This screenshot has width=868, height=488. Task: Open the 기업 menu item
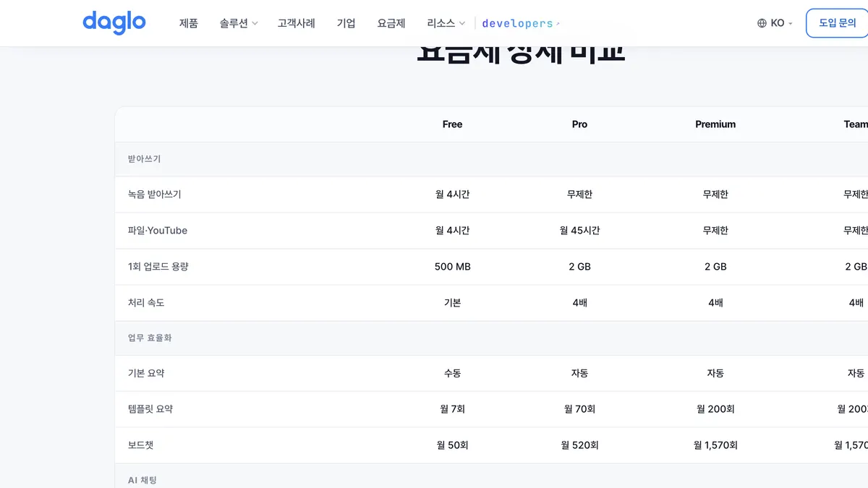coord(346,23)
